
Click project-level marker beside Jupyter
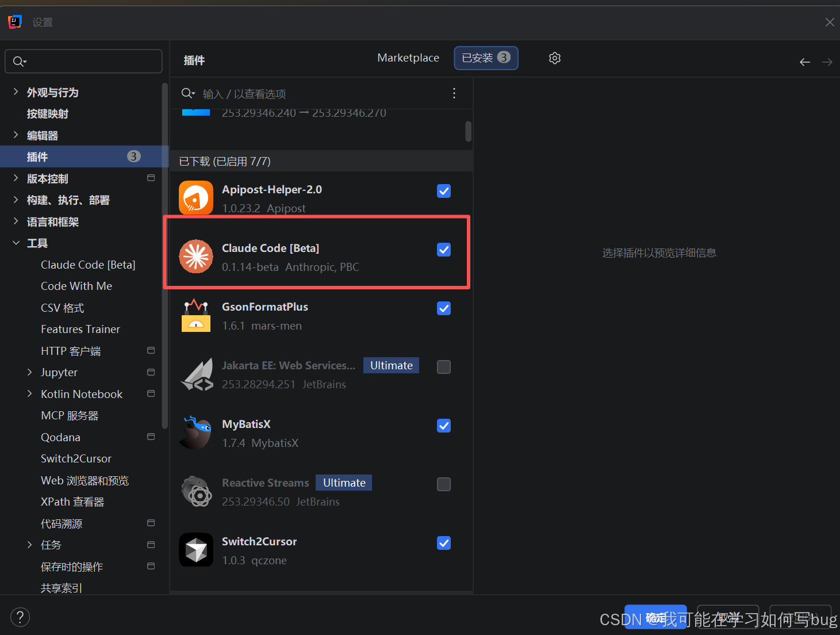151,372
